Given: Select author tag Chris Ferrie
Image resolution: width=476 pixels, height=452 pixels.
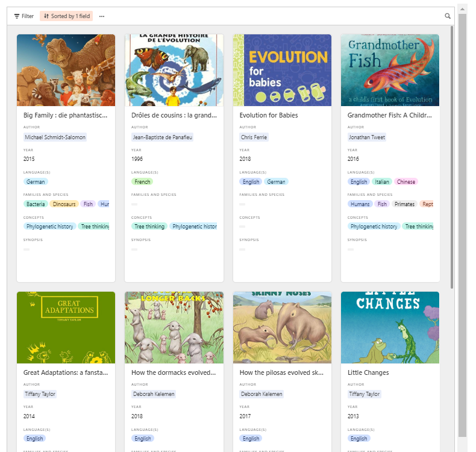Looking at the screenshot, I should coord(254,137).
